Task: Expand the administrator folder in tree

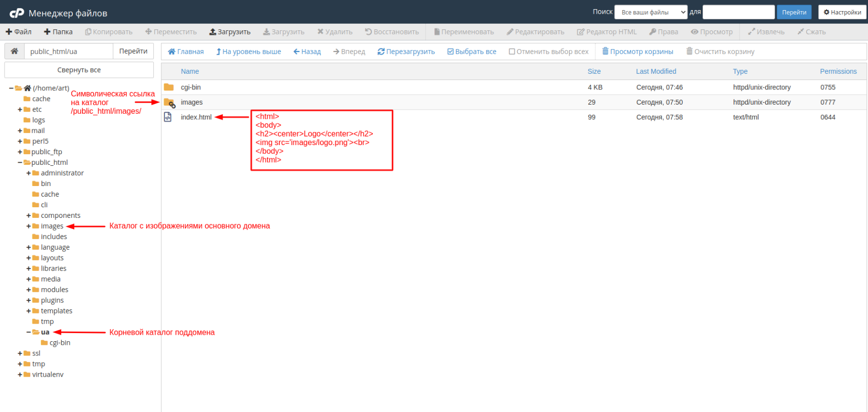Action: coord(29,173)
